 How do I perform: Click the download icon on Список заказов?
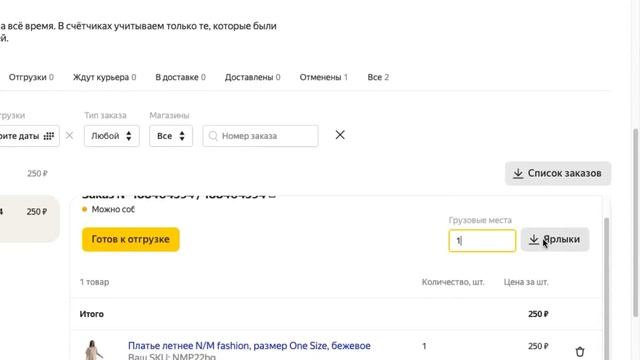point(518,173)
